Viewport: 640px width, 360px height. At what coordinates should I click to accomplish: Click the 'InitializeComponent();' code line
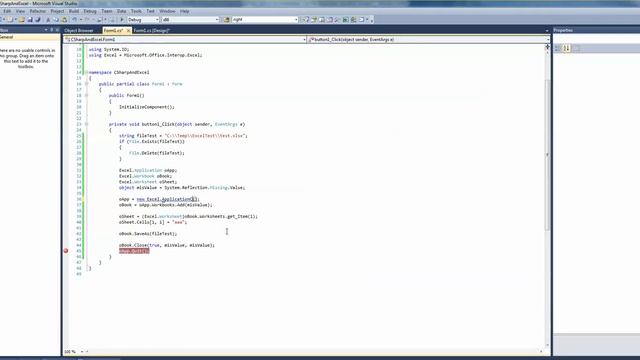coord(147,107)
